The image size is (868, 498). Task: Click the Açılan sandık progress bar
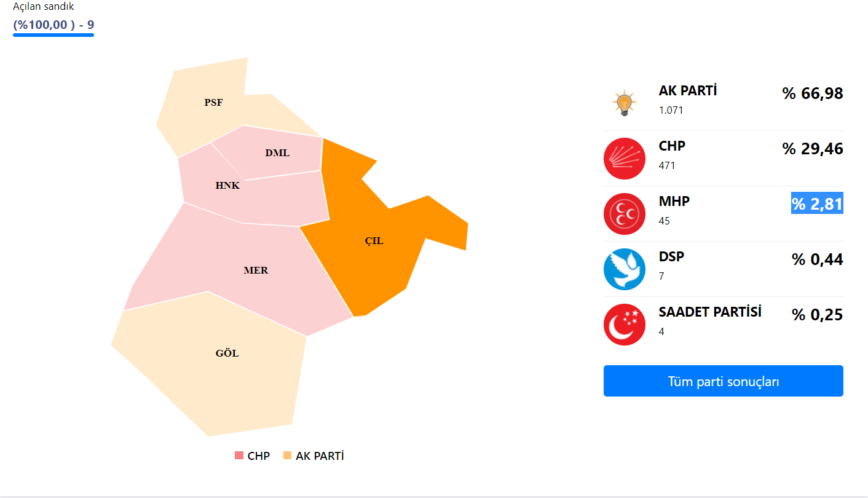pyautogui.click(x=53, y=35)
